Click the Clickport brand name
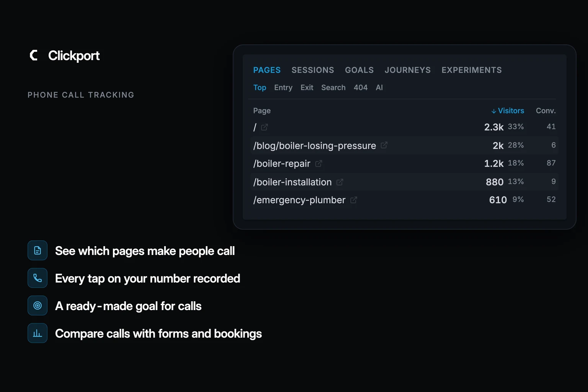 pyautogui.click(x=74, y=56)
